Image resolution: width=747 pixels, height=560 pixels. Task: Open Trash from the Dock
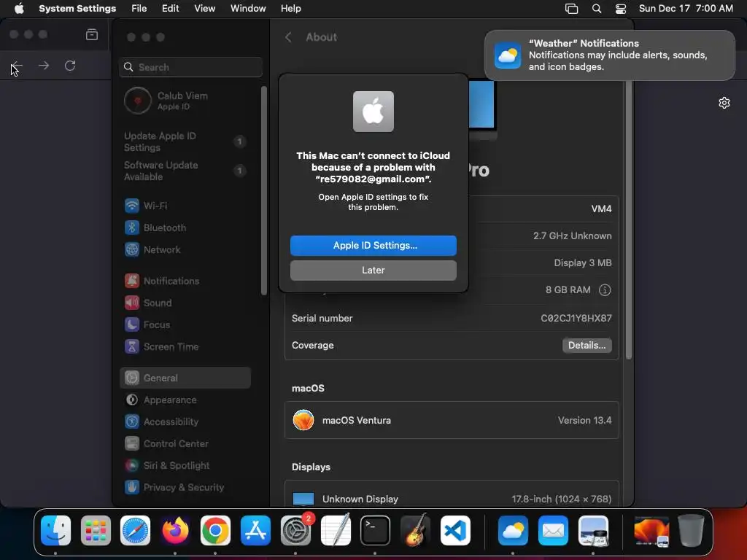(x=692, y=530)
